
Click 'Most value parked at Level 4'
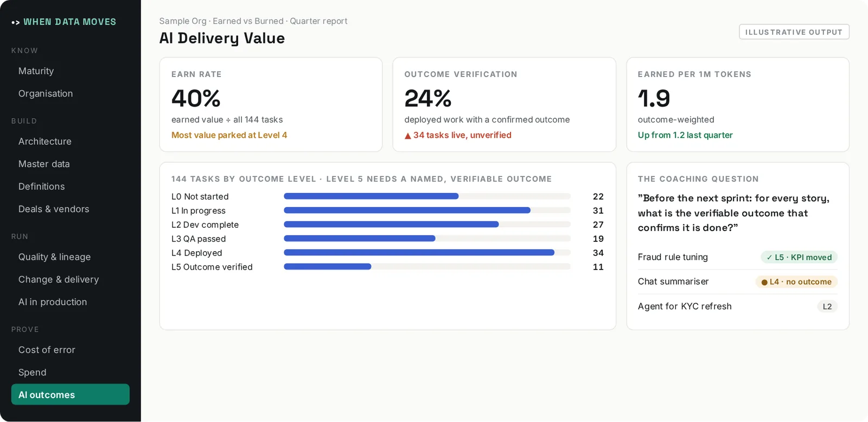click(229, 135)
